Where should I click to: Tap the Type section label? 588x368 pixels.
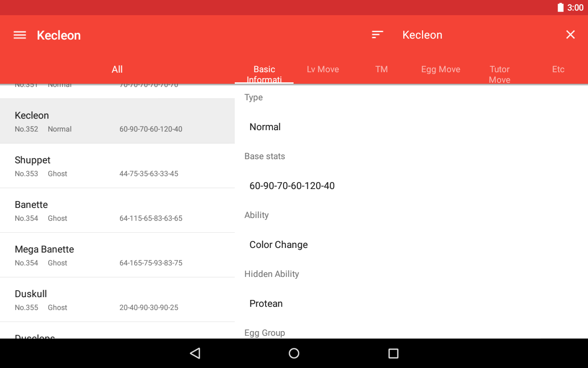(254, 98)
